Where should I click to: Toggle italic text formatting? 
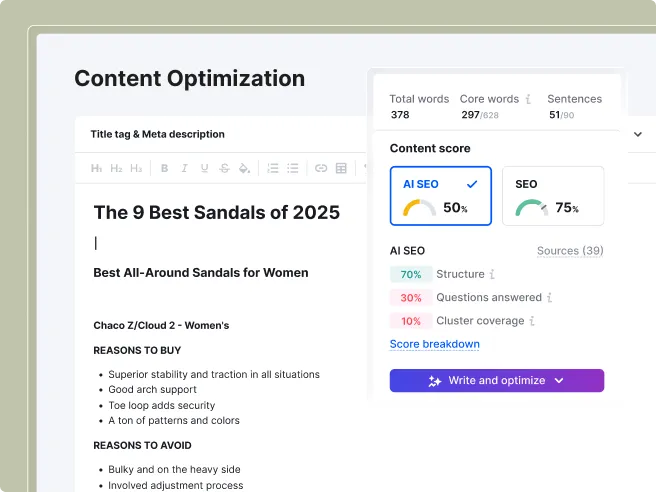184,168
